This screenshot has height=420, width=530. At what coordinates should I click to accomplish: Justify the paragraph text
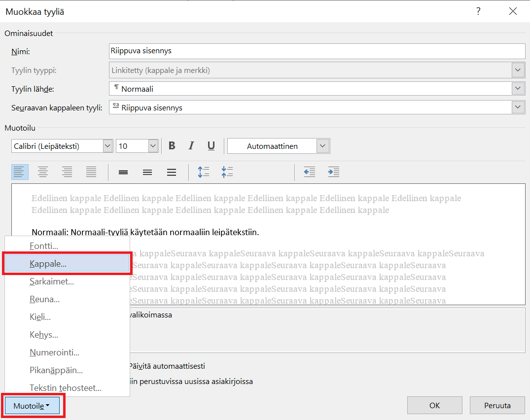[91, 172]
